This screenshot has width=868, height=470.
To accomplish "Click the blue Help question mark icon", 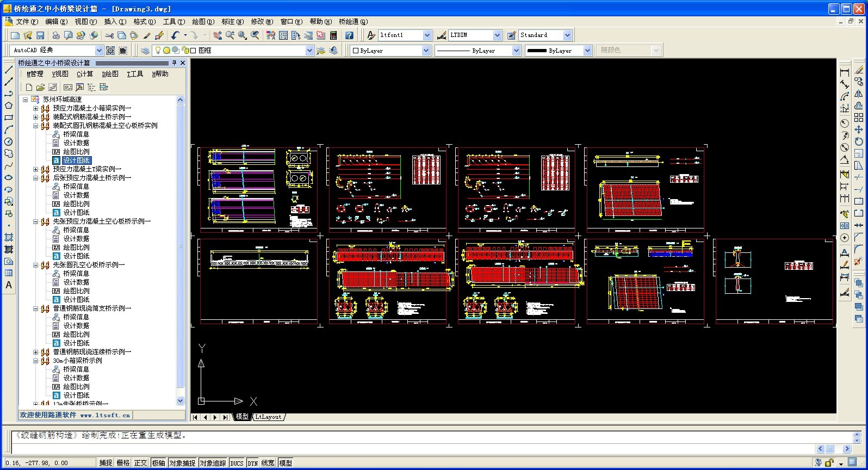I will click(x=349, y=35).
